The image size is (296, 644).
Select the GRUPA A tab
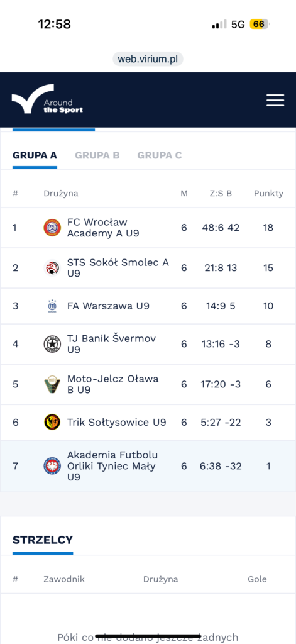coord(35,156)
